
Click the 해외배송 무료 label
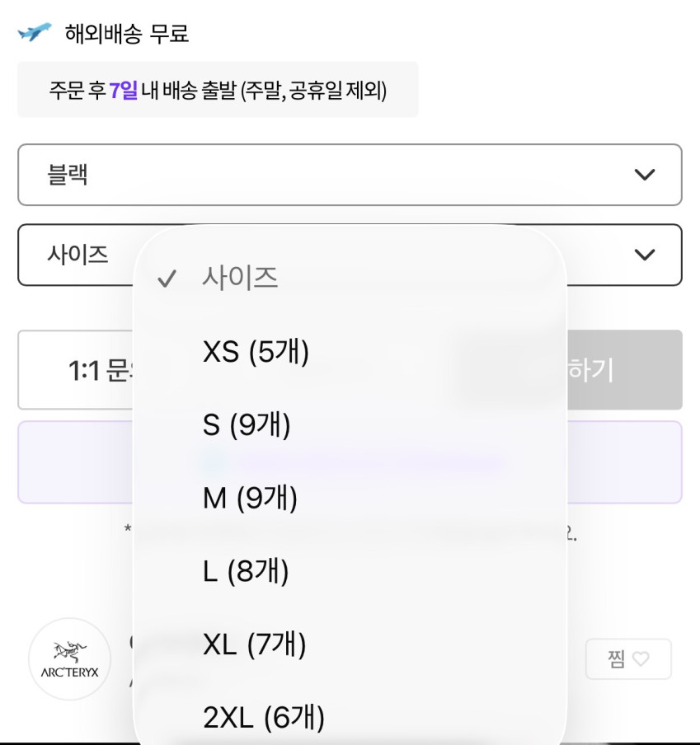pos(127,34)
